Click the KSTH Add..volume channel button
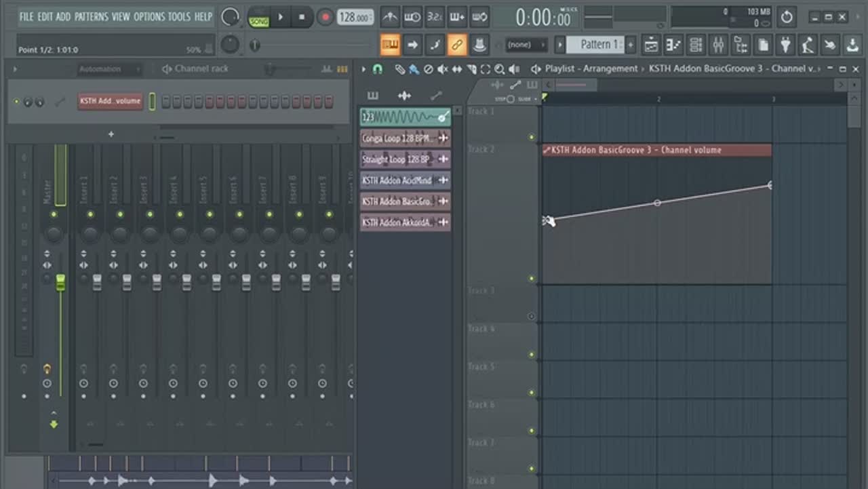 point(110,101)
